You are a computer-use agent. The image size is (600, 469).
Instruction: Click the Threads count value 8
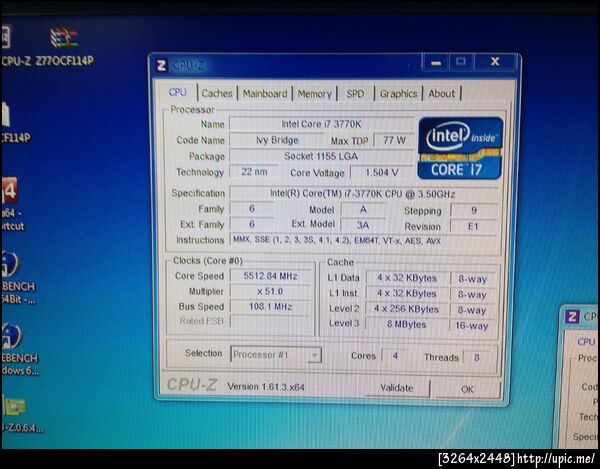477,358
